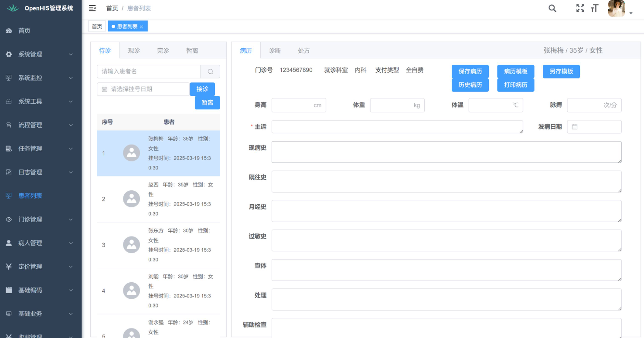The image size is (644, 338).
Task: Focus the 请输入患者名 search field
Action: [x=149, y=71]
